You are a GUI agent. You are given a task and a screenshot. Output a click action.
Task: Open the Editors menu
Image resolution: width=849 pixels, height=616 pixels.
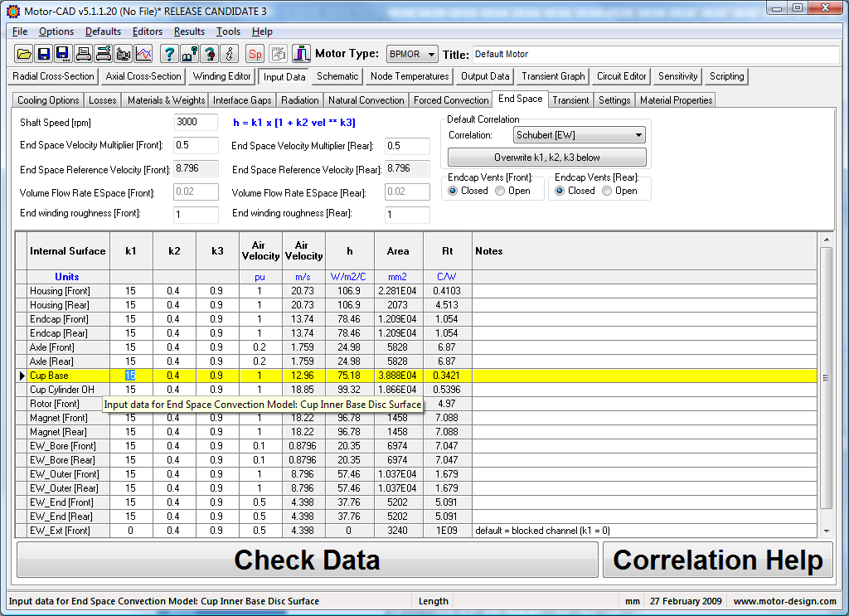(148, 32)
